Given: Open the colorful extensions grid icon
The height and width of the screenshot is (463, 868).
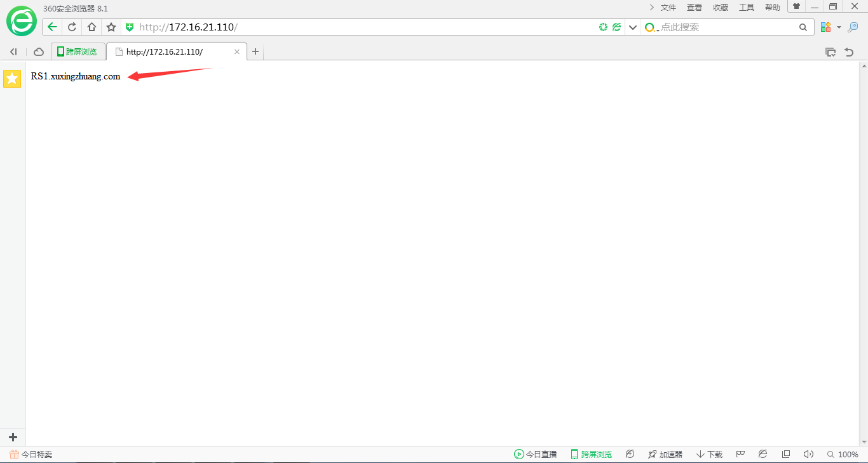Looking at the screenshot, I should (825, 27).
